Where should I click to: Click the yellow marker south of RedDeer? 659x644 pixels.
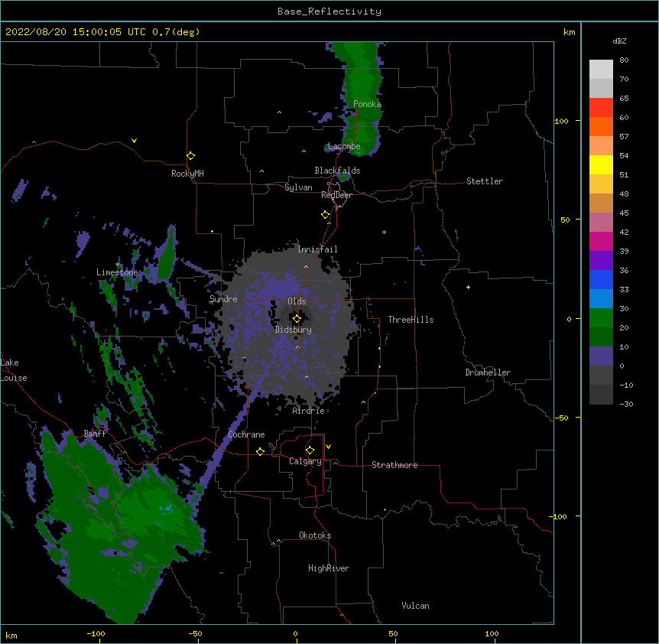pyautogui.click(x=326, y=215)
